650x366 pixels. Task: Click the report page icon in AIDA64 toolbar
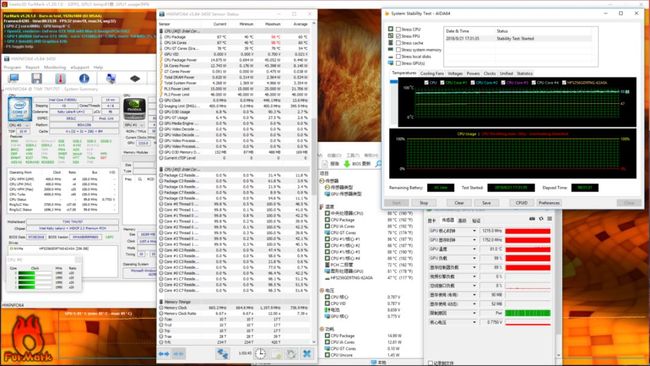pyautogui.click(x=325, y=164)
